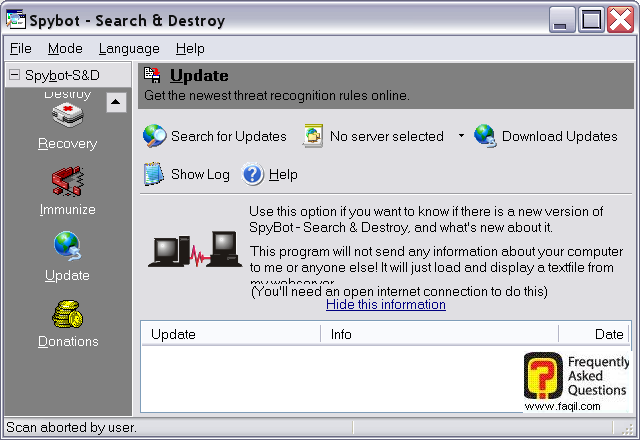The height and width of the screenshot is (440, 640).
Task: Click the Immunize label in sidebar
Action: point(68,209)
